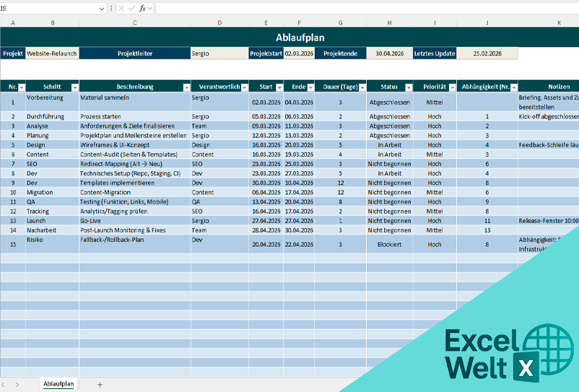Select the Redirect-Mapping (Alt → Neu) cell
The image size is (579, 392).
[x=135, y=164]
